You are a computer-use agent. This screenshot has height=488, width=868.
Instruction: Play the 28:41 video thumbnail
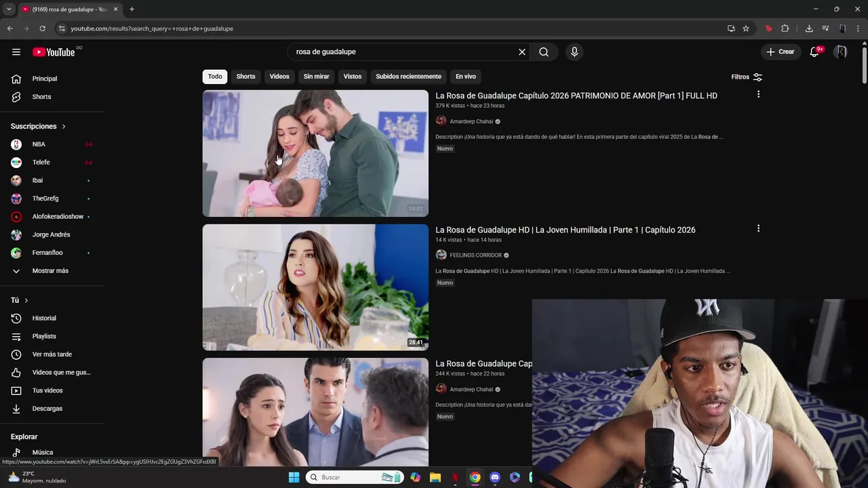(x=315, y=287)
